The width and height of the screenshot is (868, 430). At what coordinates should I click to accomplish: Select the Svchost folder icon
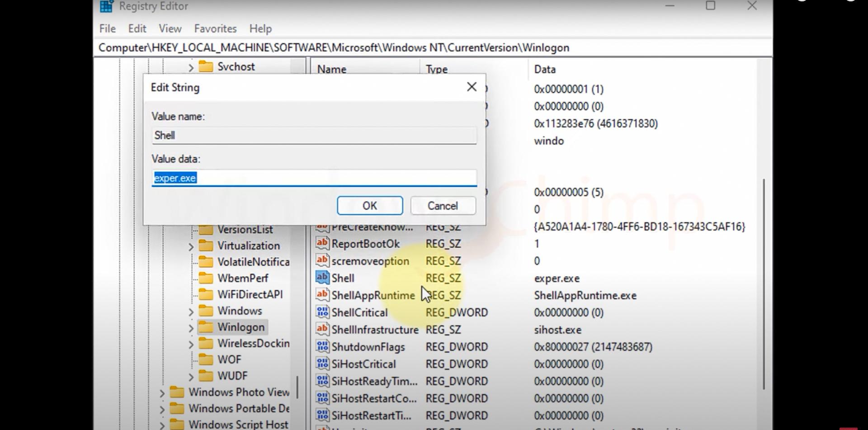206,66
